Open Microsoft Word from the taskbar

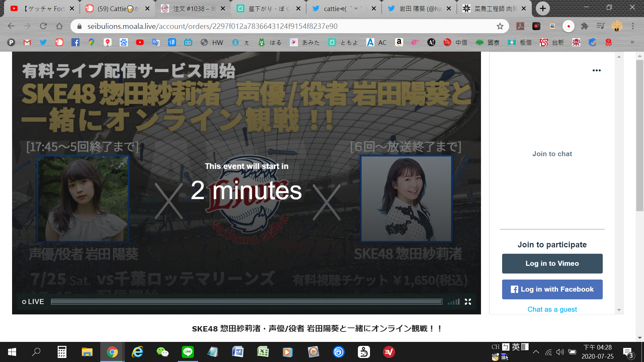(x=238, y=352)
